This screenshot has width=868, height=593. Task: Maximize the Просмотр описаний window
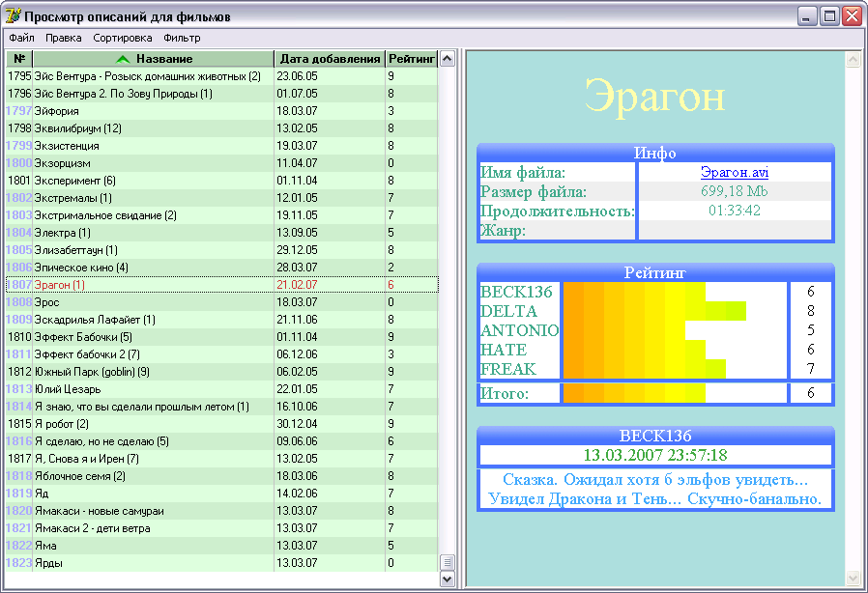829,16
